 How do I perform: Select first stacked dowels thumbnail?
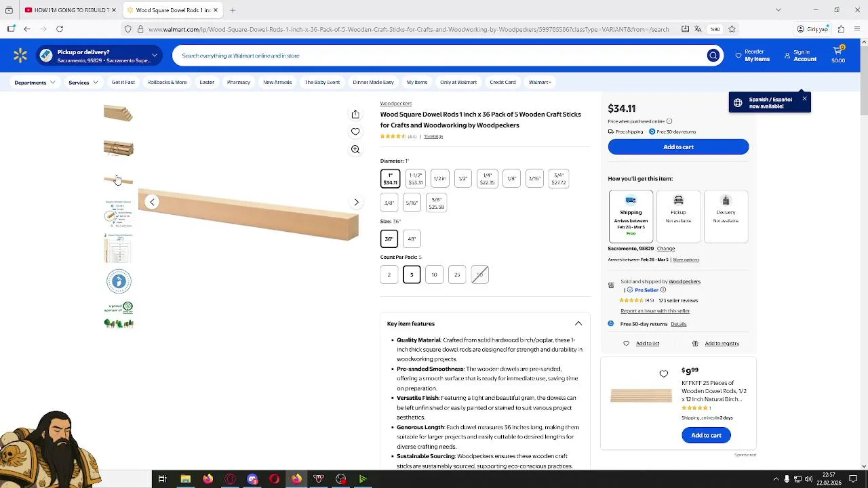(x=119, y=113)
